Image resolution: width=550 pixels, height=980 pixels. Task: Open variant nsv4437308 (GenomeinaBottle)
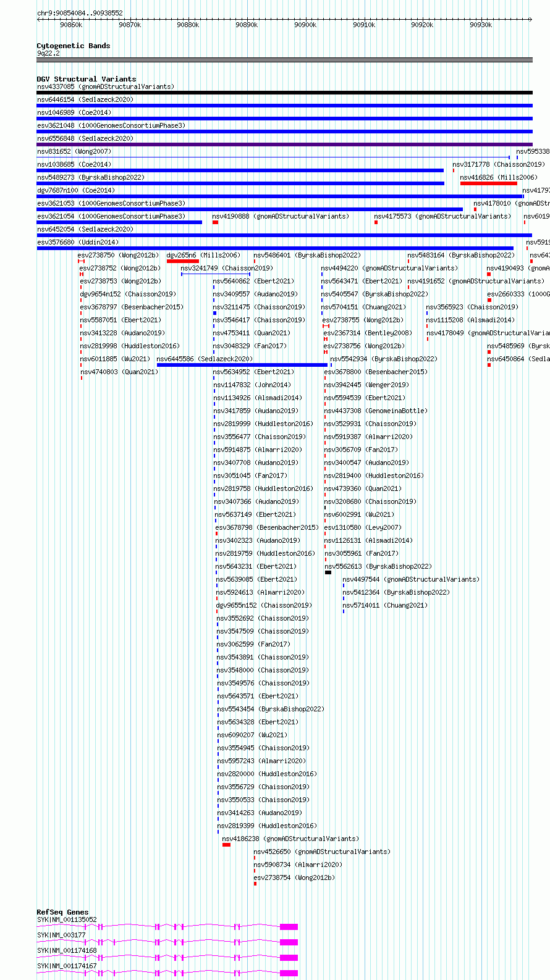[376, 411]
